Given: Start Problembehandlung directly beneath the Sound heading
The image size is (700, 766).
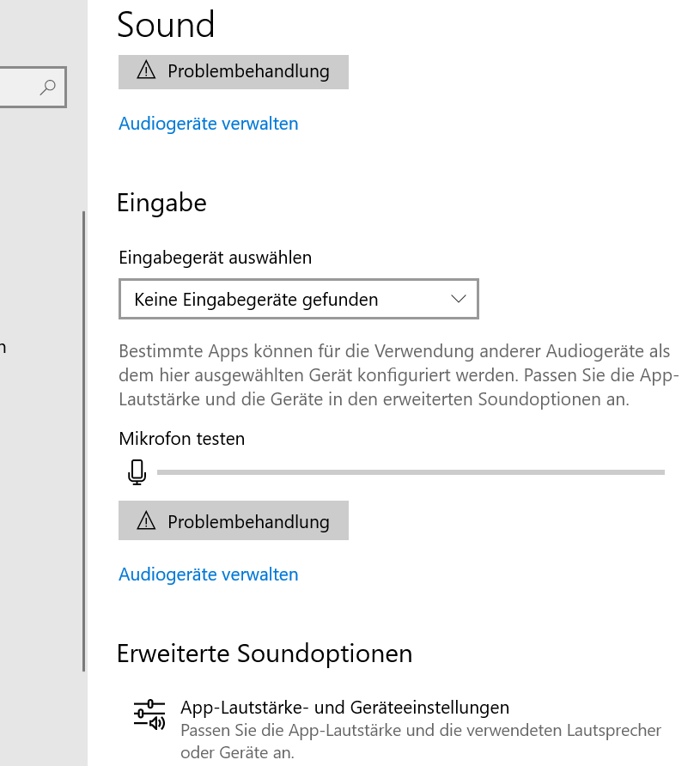Looking at the screenshot, I should click(x=234, y=71).
